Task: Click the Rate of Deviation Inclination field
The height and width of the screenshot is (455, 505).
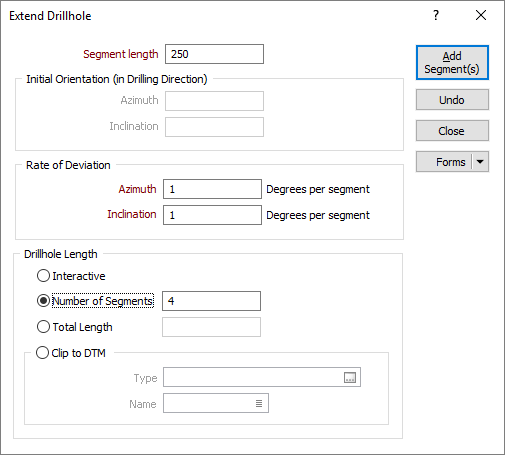Action: tap(212, 215)
